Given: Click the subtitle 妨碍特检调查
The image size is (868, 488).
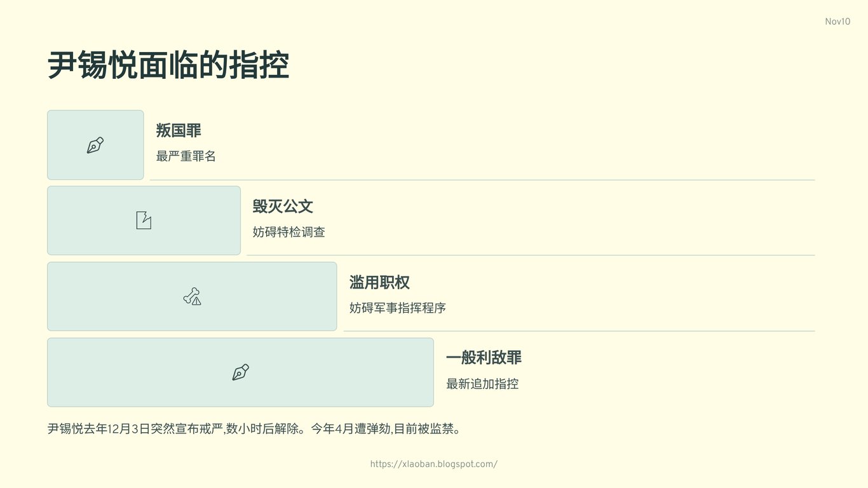Looking at the screenshot, I should point(289,232).
